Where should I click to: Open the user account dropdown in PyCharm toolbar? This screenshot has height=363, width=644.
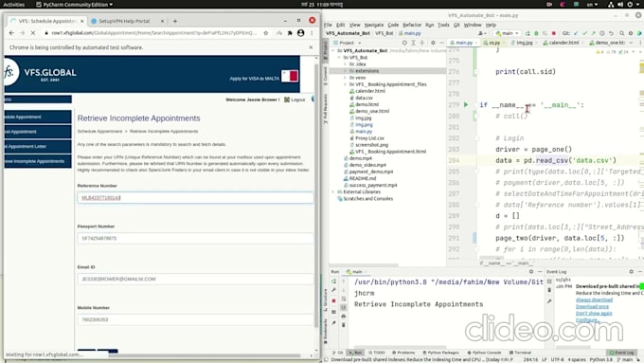coord(483,33)
